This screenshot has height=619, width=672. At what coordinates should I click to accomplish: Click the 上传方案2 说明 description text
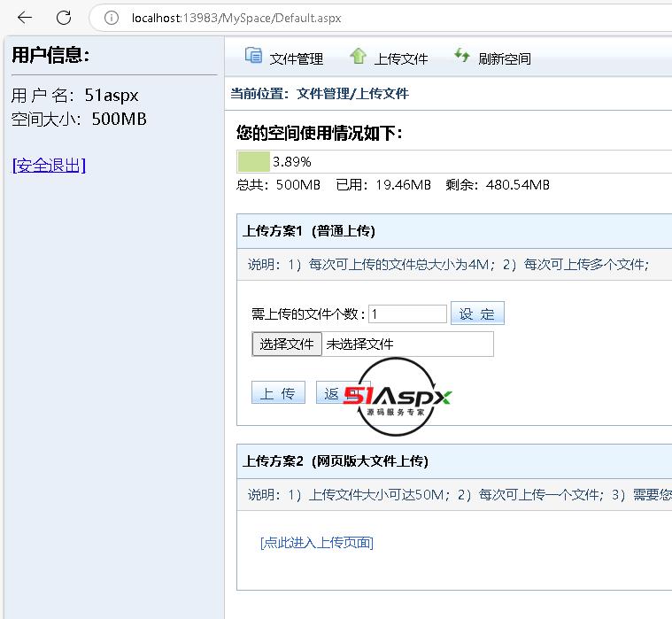coord(460,495)
